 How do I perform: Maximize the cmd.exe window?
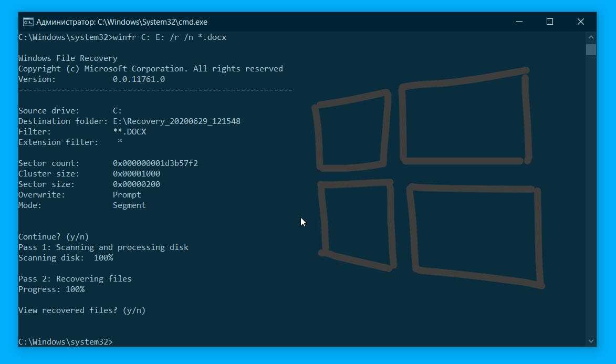point(550,22)
